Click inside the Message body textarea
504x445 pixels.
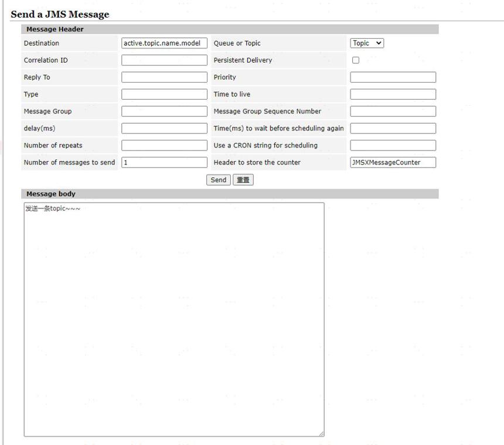coord(174,320)
